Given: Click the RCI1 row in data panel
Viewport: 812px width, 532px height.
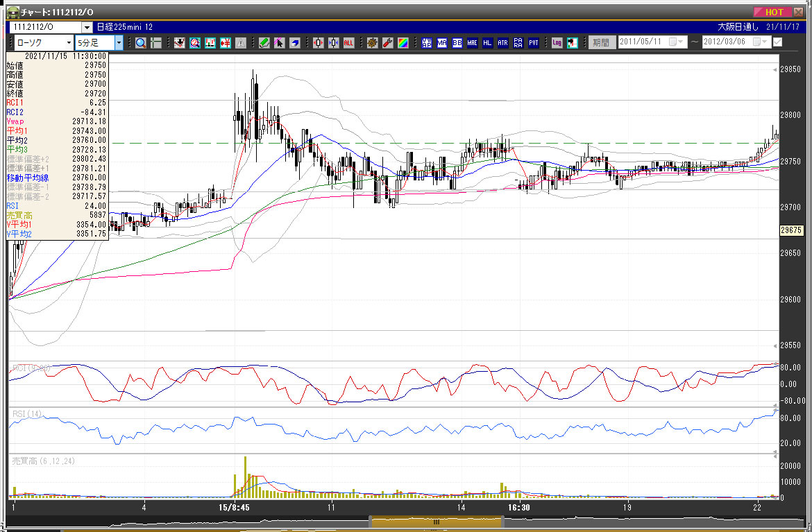Looking at the screenshot, I should pyautogui.click(x=56, y=103).
